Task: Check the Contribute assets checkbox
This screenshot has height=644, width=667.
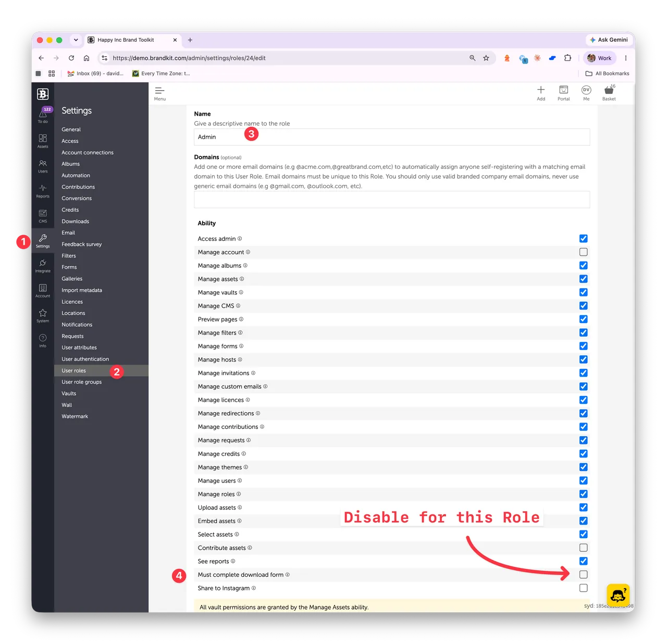Action: tap(584, 548)
